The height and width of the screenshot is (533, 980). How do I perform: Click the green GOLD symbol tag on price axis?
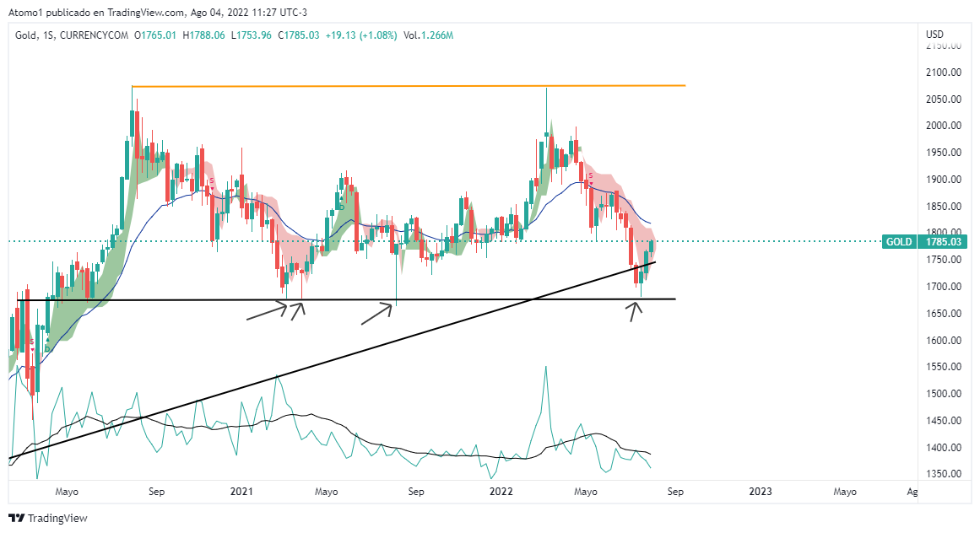coord(899,242)
